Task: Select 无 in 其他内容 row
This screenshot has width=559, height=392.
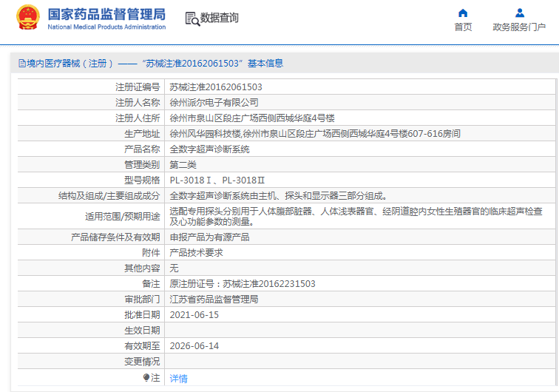Action: point(174,268)
